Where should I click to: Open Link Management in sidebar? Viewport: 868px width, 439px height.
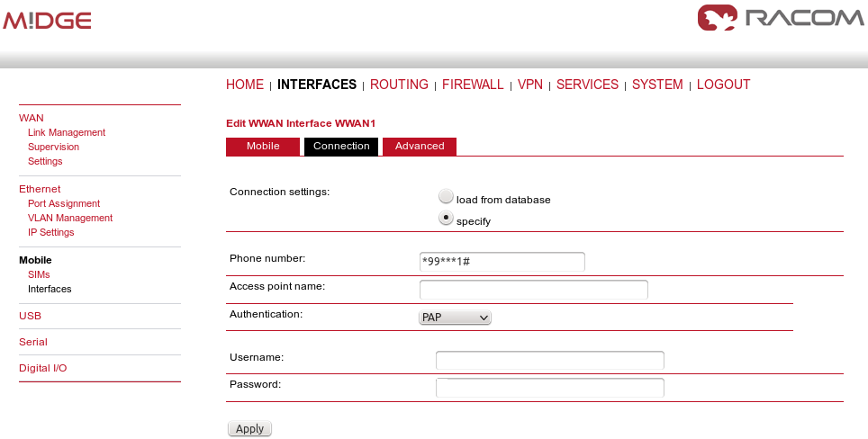[x=67, y=132]
